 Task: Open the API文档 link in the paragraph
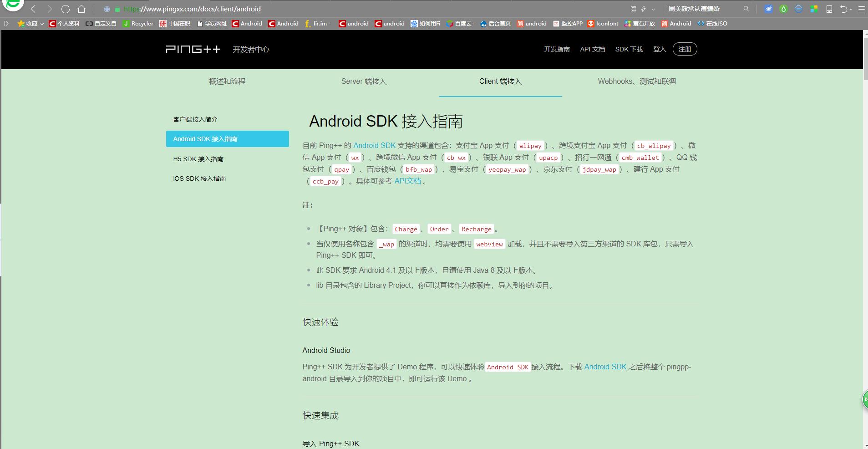[x=407, y=181]
